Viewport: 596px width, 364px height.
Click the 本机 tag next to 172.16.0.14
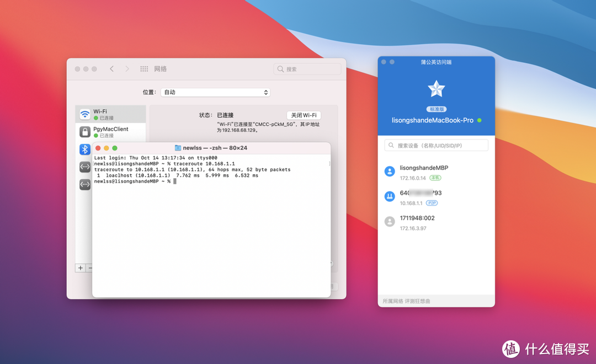coord(435,178)
